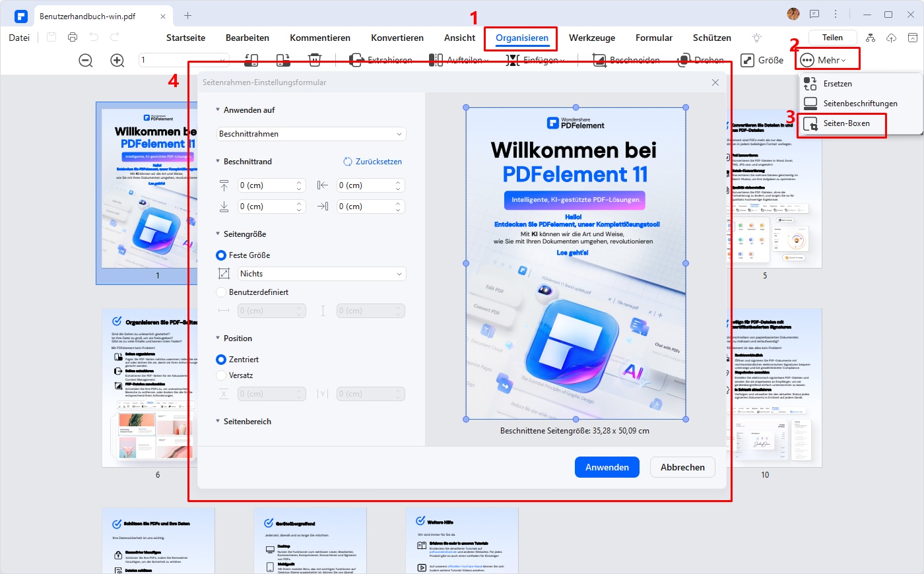Click the print icon in top bar
This screenshot has height=574, width=924.
73,38
